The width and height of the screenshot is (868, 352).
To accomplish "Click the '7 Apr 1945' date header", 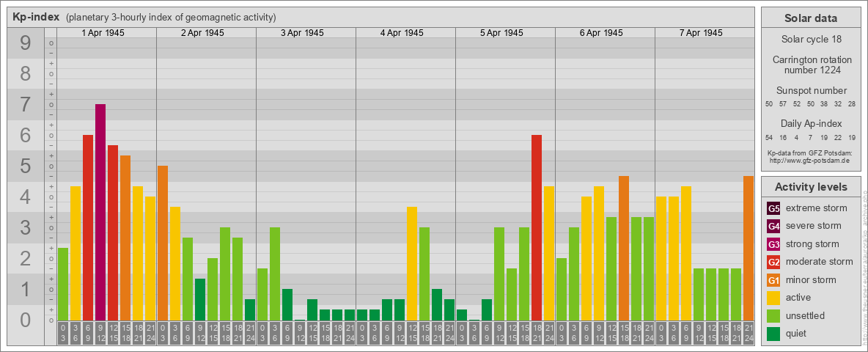I will coord(701,33).
